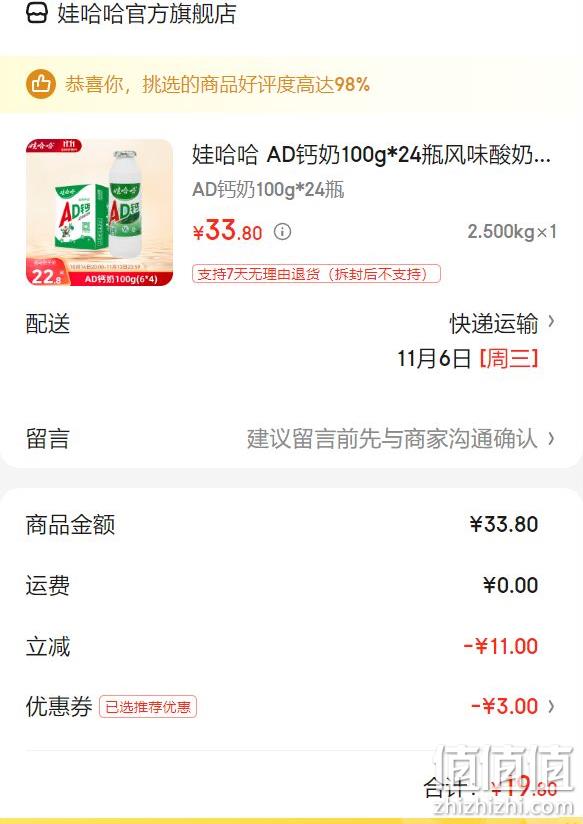The height and width of the screenshot is (824, 583).
Task: Tap the thumbs-up icon in rating banner
Action: click(40, 84)
